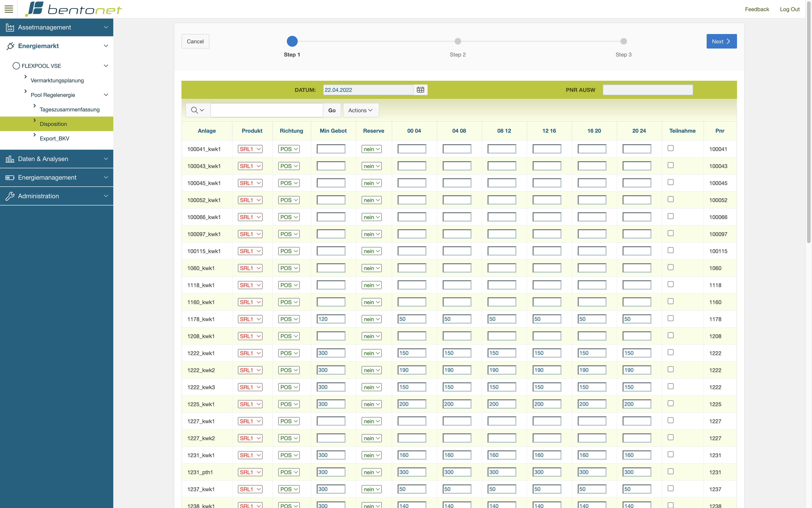Viewport: 812px width, 508px height.
Task: Click the Go search button
Action: (x=332, y=110)
